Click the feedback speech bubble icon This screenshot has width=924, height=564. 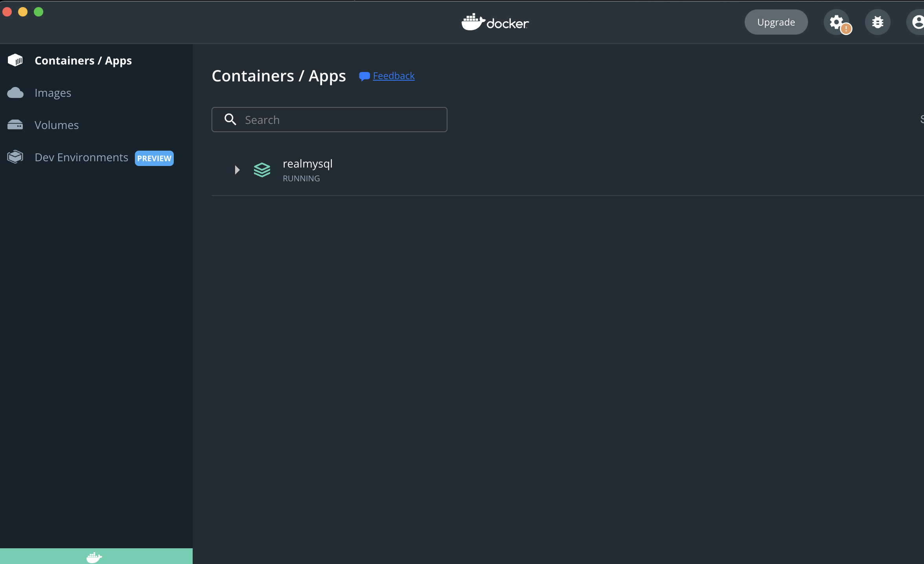click(x=364, y=76)
